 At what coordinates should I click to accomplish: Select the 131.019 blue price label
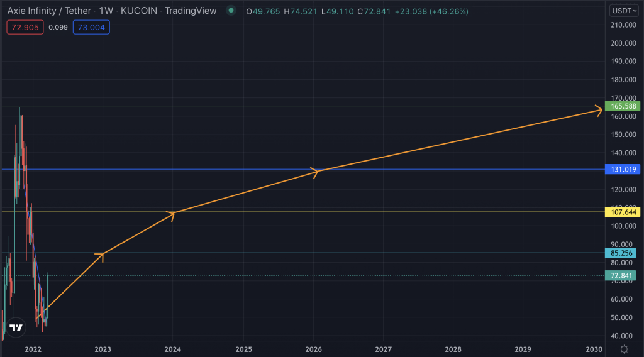[623, 170]
